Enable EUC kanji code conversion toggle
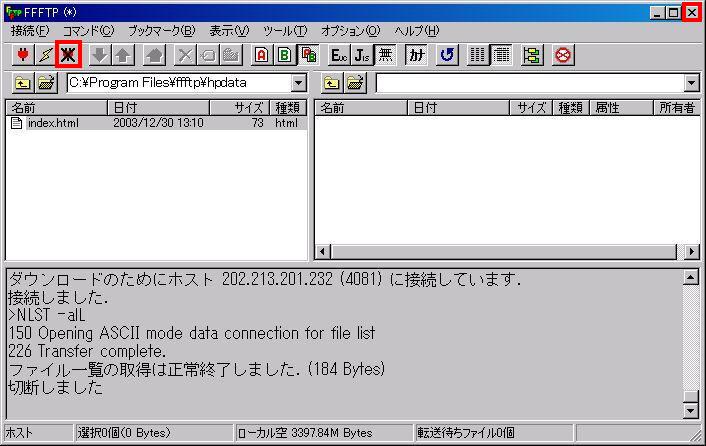706x446 pixels. coord(338,55)
